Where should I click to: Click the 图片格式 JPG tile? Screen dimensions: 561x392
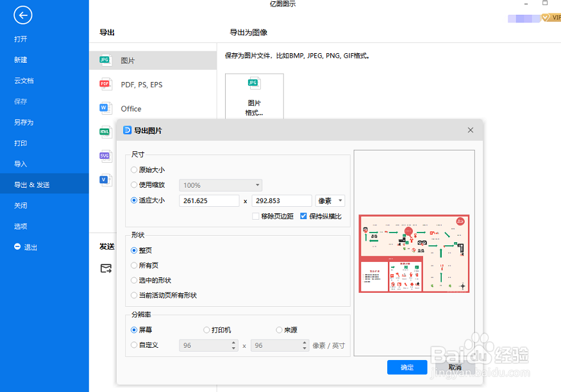[255, 96]
